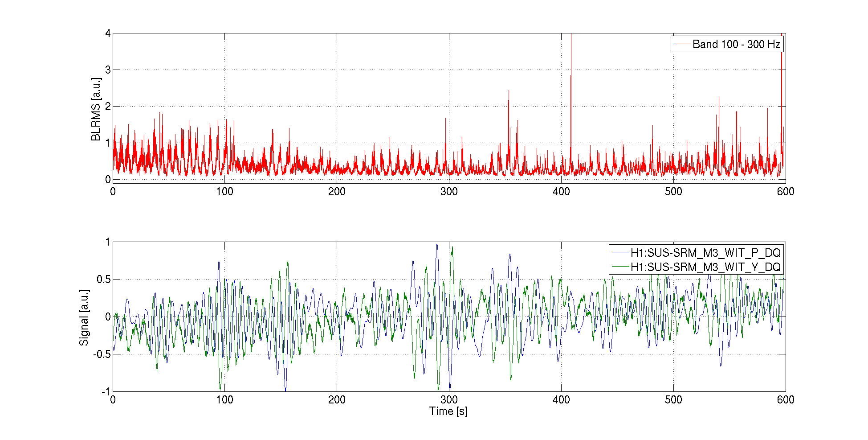Click the x-axis tick '600' under Signal plot
This screenshot has width=868, height=440.
click(786, 400)
